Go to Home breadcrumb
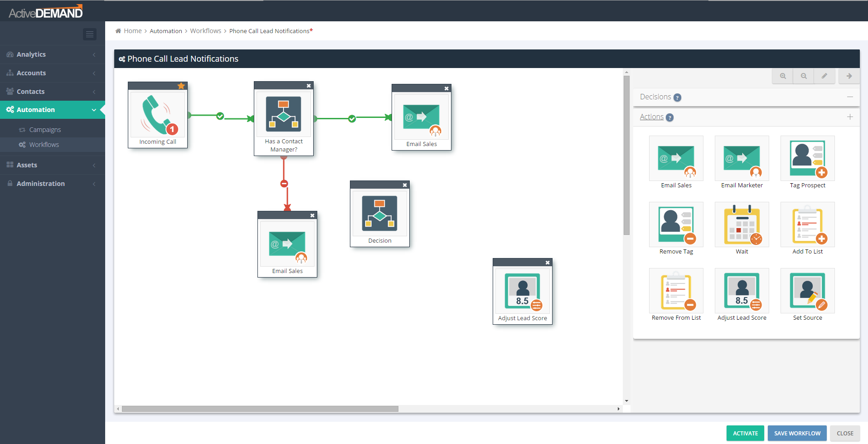This screenshot has width=868, height=444. 132,31
